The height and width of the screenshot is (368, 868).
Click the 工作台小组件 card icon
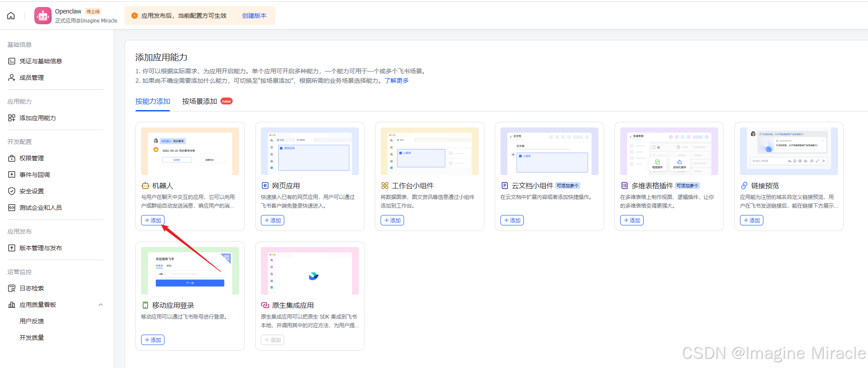pyautogui.click(x=385, y=186)
